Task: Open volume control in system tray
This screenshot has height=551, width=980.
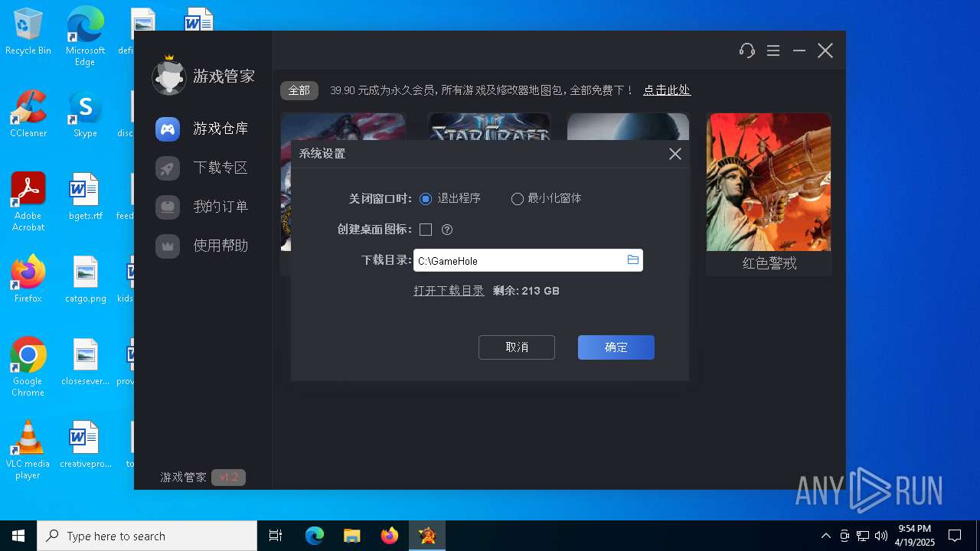Action: pyautogui.click(x=881, y=536)
